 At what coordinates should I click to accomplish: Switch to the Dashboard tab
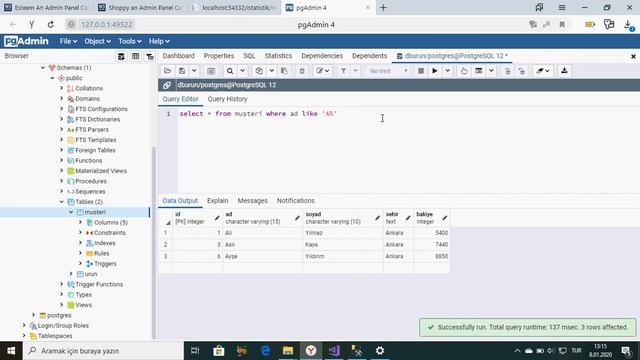(178, 56)
